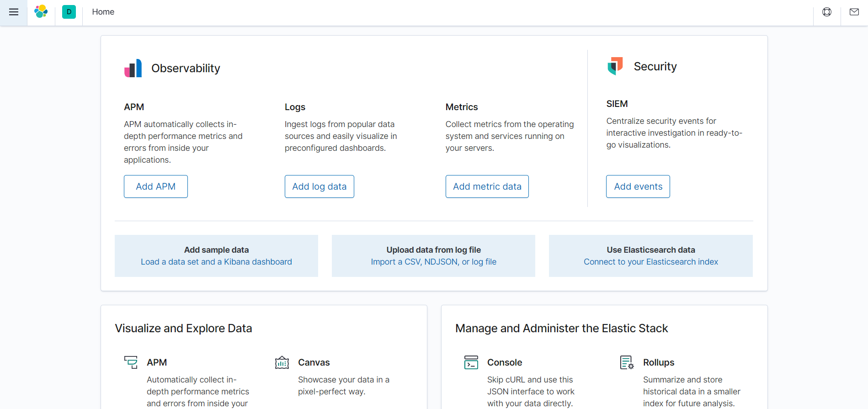Click the Observability bar chart logo
Viewport: 868px width, 409px height.
pyautogui.click(x=133, y=68)
